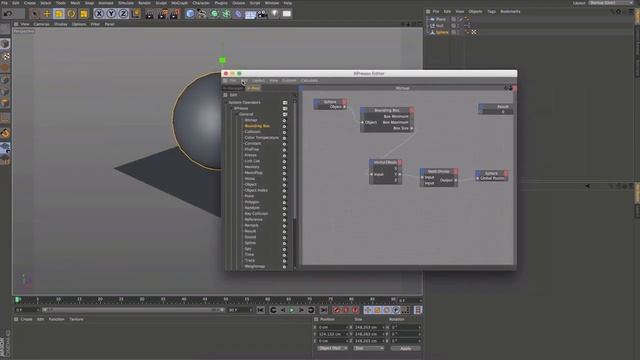Click the coordinate system icon
Viewport: 640px width, 360px height.
[x=136, y=14]
